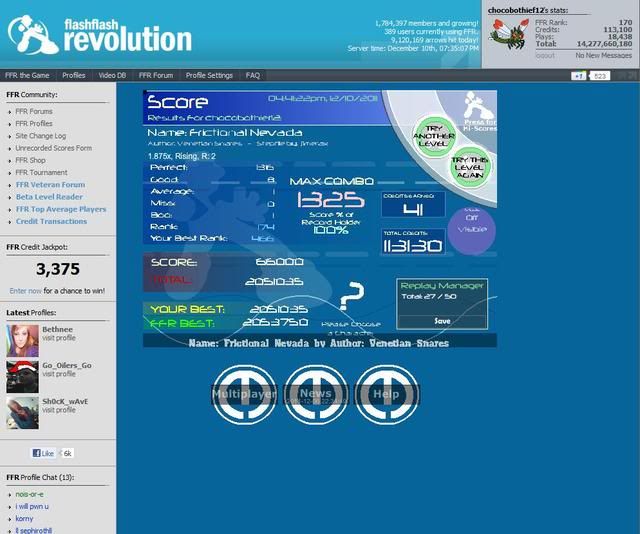This screenshot has height=534, width=640.
Task: Open the FFR the Game menu
Action: tap(27, 75)
